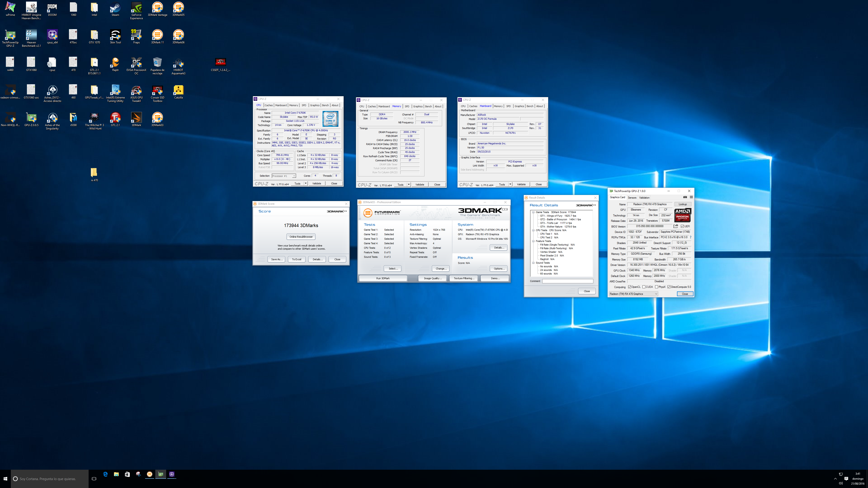The height and width of the screenshot is (488, 868).
Task: Click the Texture Filtering button in 3DMark03
Action: pyautogui.click(x=464, y=278)
